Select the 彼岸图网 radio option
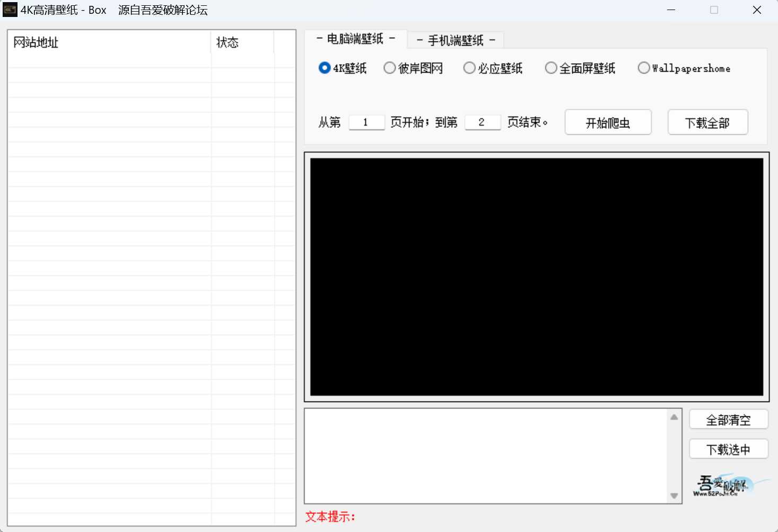Viewport: 778px width, 532px height. [390, 68]
